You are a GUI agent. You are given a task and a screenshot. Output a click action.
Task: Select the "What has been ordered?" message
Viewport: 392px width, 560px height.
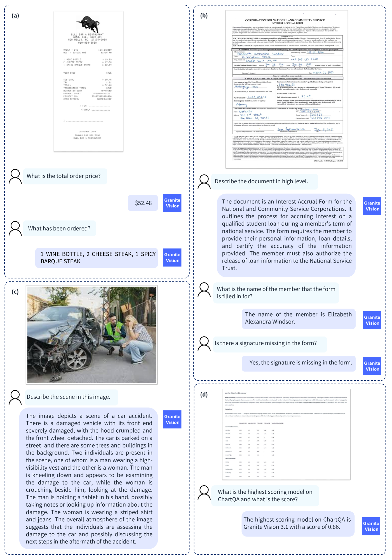click(x=59, y=228)
